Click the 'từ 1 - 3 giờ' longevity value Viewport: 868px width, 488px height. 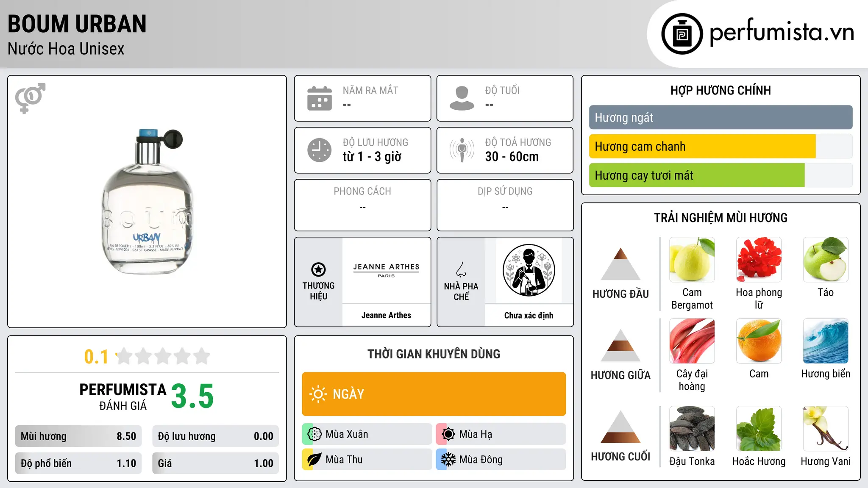click(372, 157)
